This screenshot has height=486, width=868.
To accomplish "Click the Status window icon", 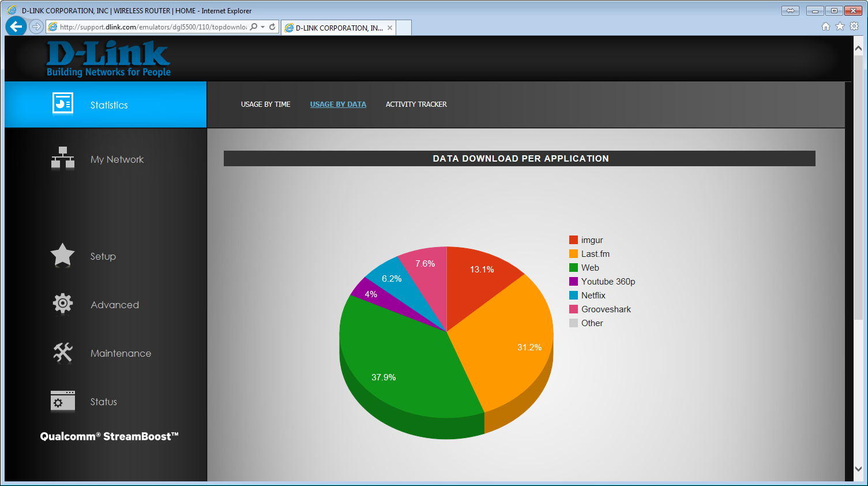I will (63, 401).
